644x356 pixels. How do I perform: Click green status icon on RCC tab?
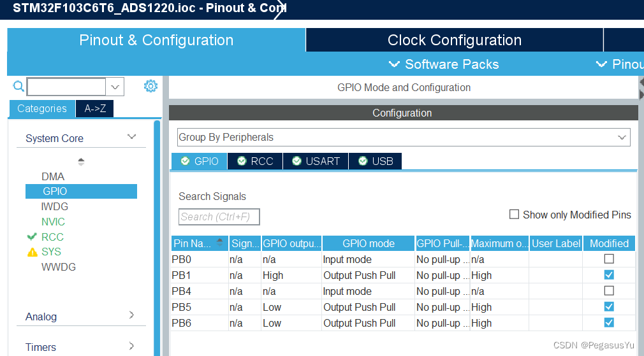click(242, 160)
